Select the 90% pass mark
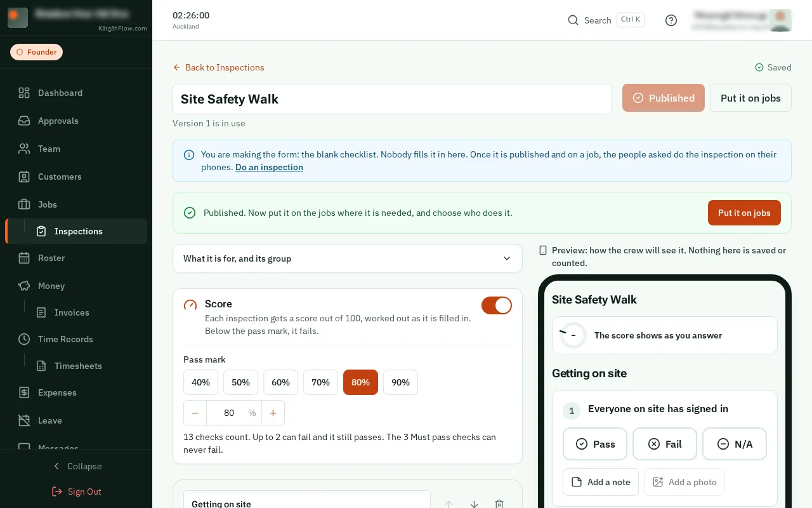Viewport: 812px width, 508px height. 401,382
